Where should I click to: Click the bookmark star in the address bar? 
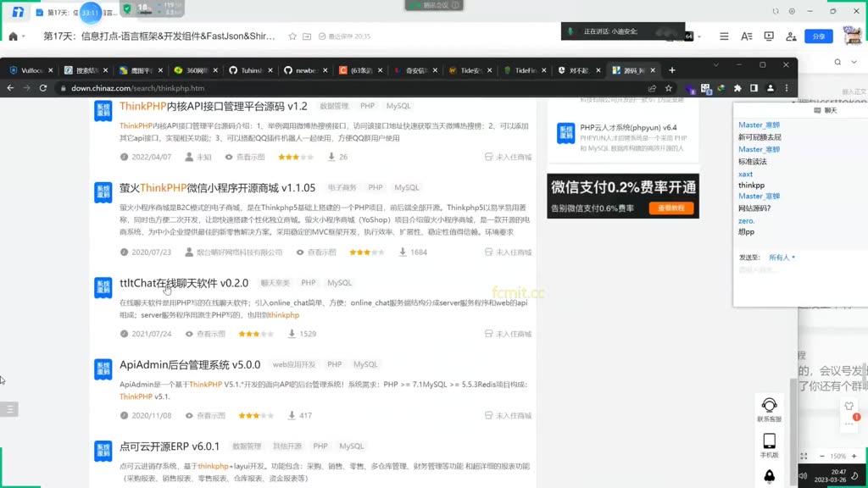[x=669, y=88]
